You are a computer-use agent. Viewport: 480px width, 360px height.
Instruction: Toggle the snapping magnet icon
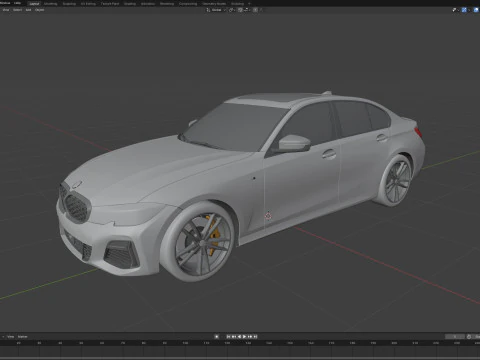(240, 10)
